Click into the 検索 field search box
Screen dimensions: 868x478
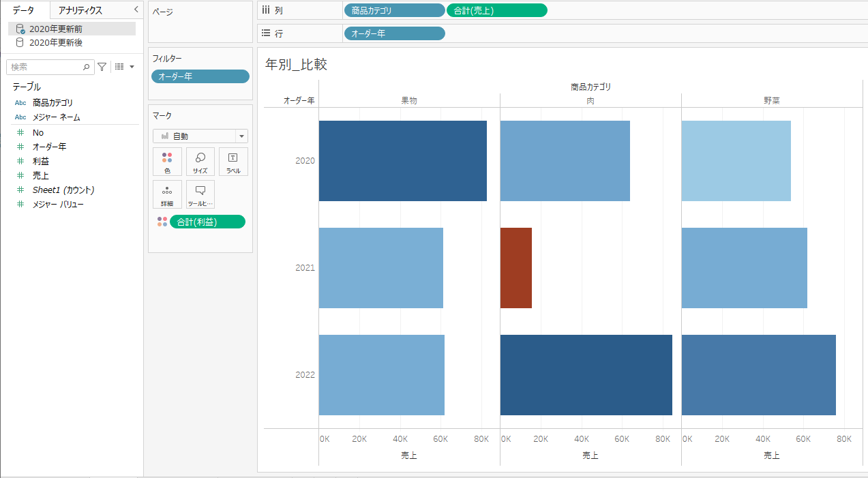coord(44,67)
